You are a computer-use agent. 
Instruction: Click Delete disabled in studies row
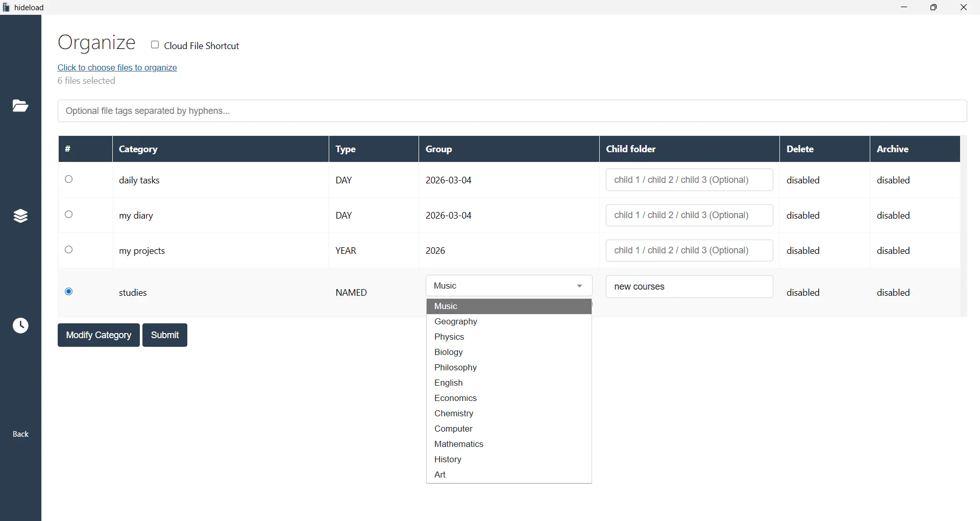(x=803, y=293)
